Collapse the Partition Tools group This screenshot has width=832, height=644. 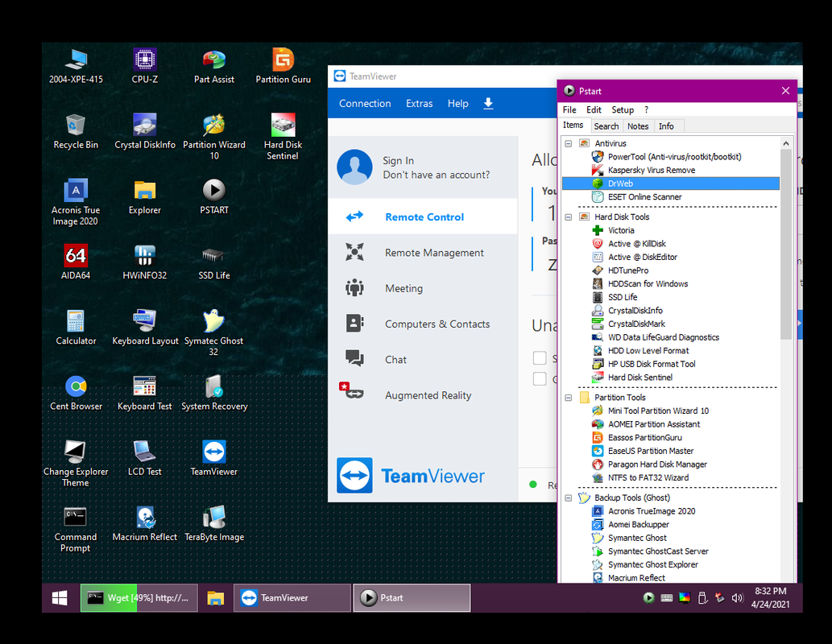coord(569,398)
